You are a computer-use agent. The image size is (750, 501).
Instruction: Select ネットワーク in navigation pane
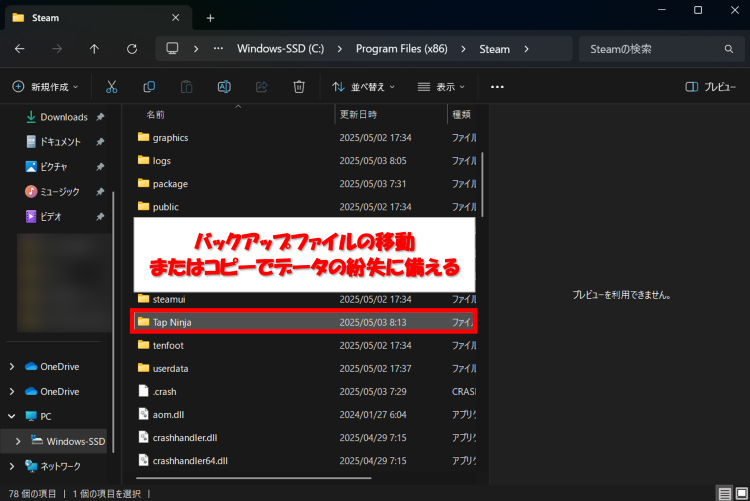pos(53,466)
